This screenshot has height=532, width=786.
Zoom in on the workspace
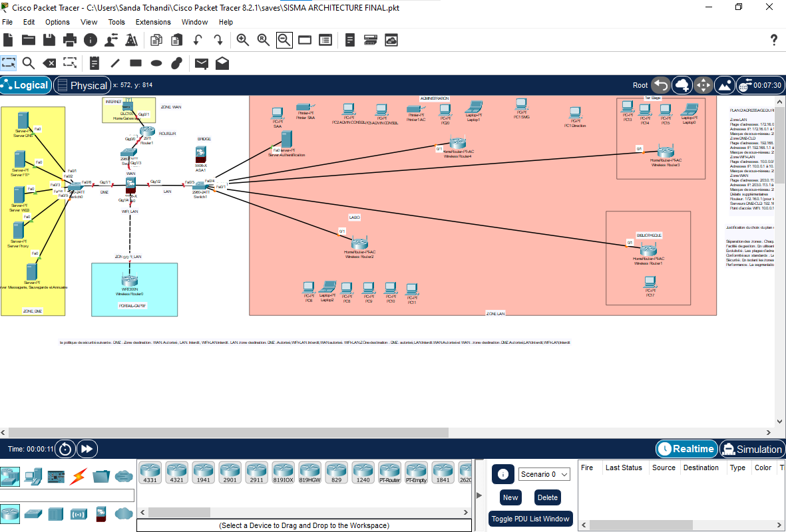(243, 40)
